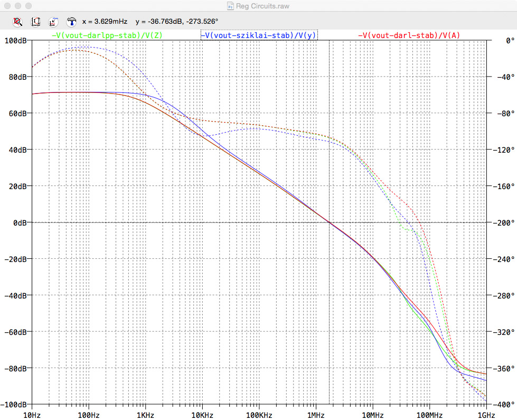Viewport: 517px width, 420px height.
Task: Click the 80dB left axis label
Action: pyautogui.click(x=18, y=77)
